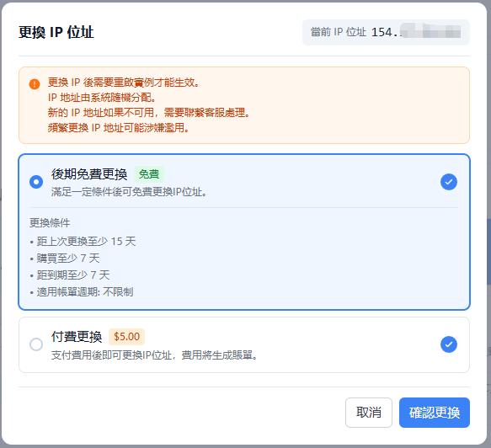Click the 取消 button
The image size is (491, 448).
pos(369,413)
